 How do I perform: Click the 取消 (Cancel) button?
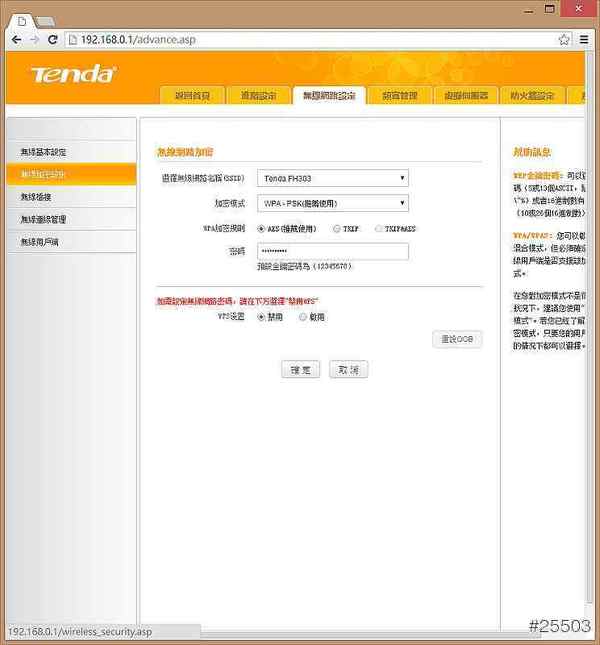tap(348, 370)
